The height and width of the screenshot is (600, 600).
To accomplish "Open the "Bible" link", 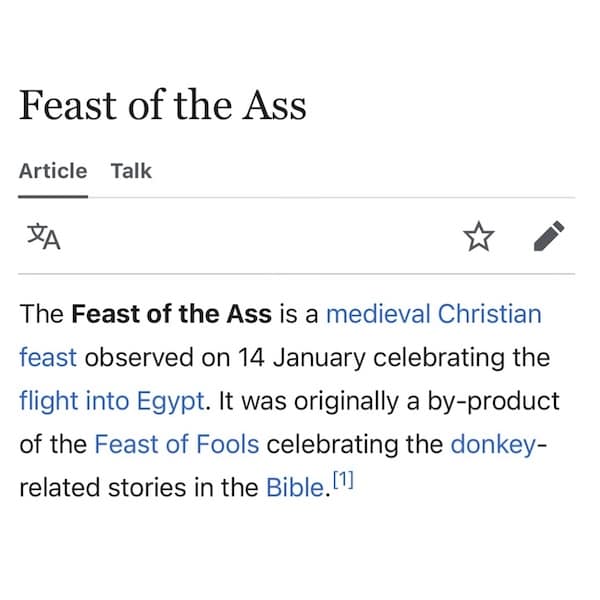I will click(x=295, y=488).
